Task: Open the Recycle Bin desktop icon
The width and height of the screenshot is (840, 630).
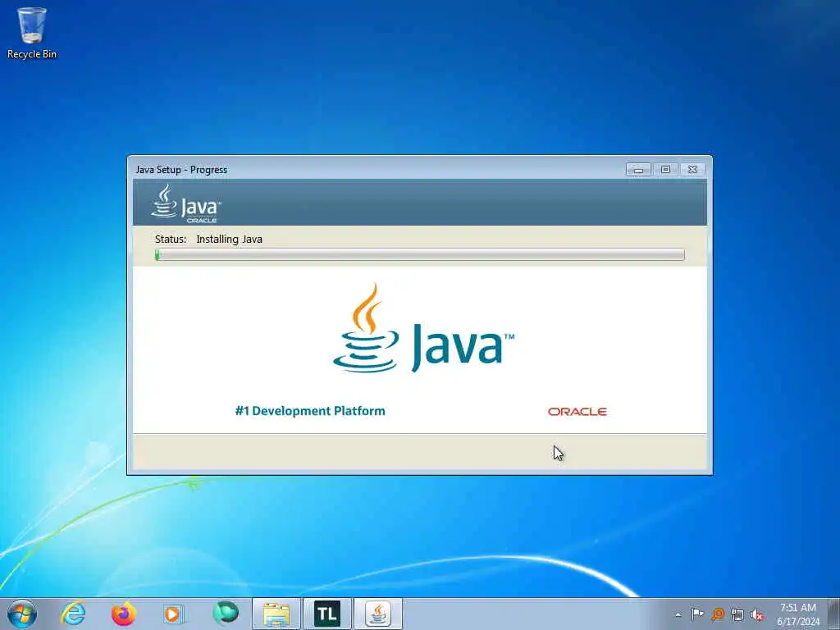Action: tap(32, 32)
